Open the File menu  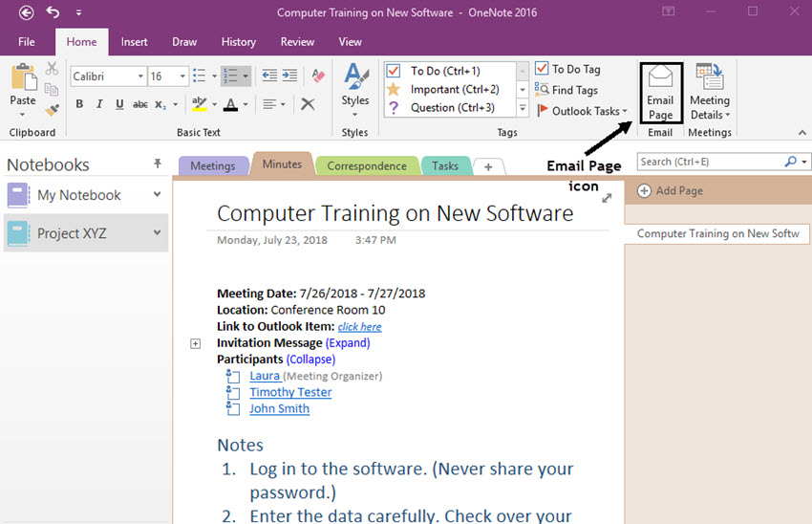[27, 42]
